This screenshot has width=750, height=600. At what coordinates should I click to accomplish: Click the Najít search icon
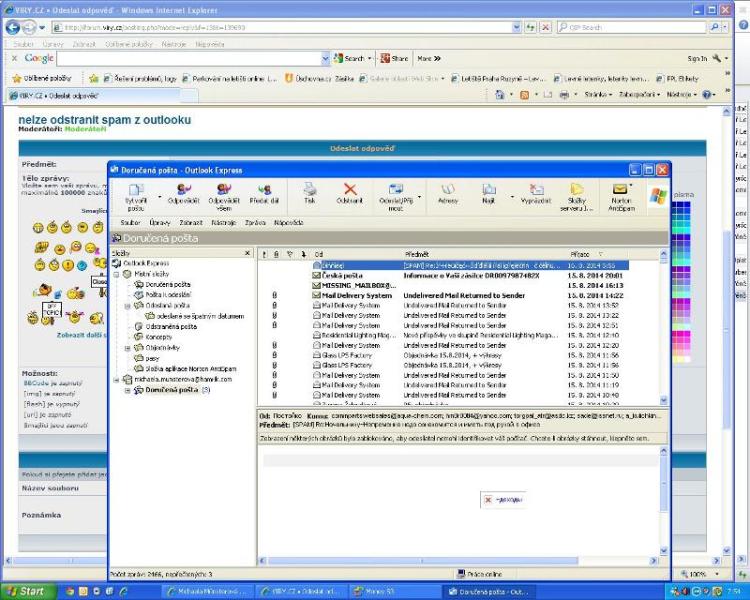click(x=489, y=193)
